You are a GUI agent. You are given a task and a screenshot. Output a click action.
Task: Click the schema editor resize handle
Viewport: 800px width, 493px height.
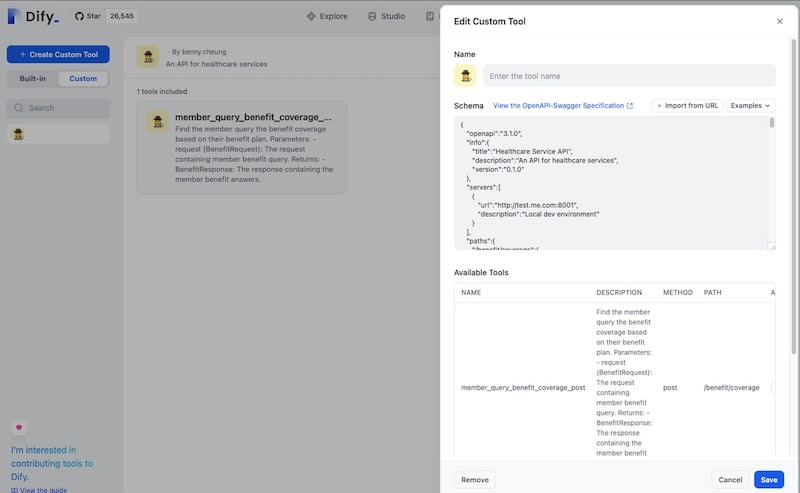click(x=772, y=246)
